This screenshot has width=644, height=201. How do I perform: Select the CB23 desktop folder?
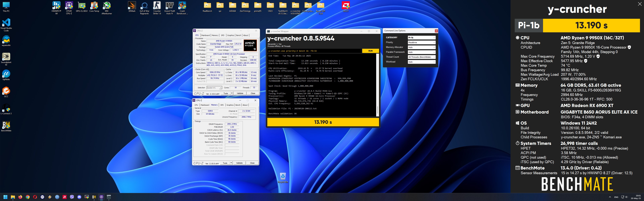pyautogui.click(x=270, y=7)
